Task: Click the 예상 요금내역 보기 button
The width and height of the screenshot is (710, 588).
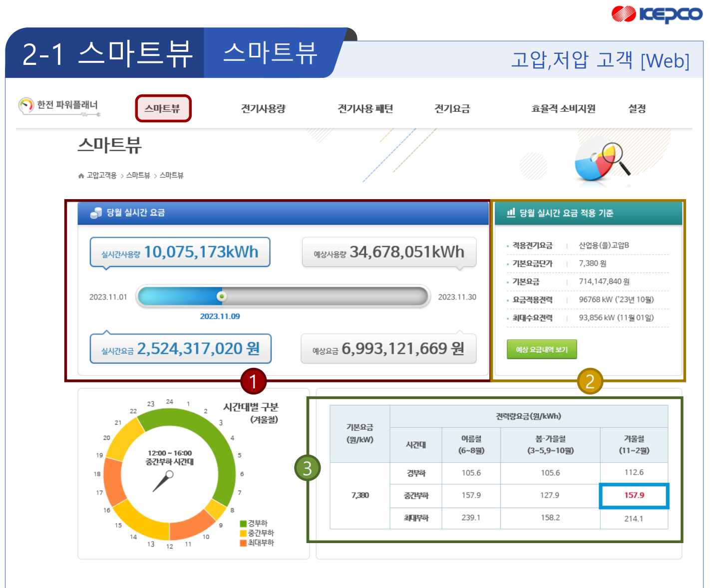Action: click(541, 349)
